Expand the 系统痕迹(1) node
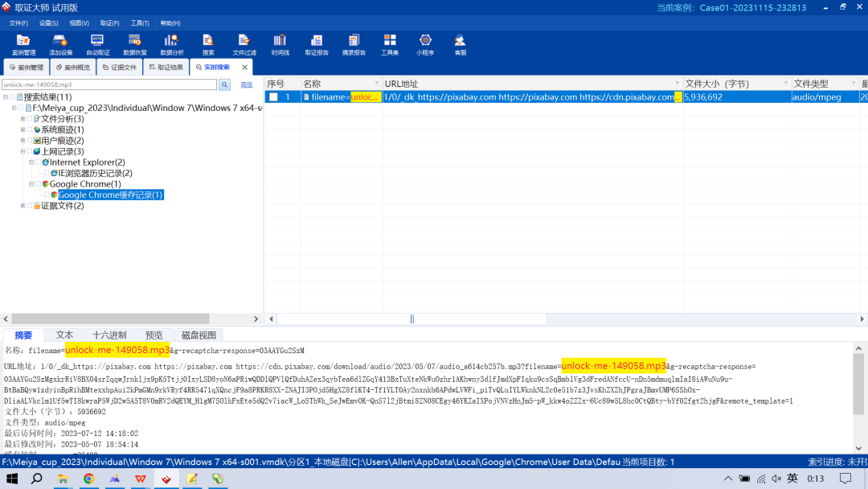Screen dimensions: 868x489 tap(23, 129)
